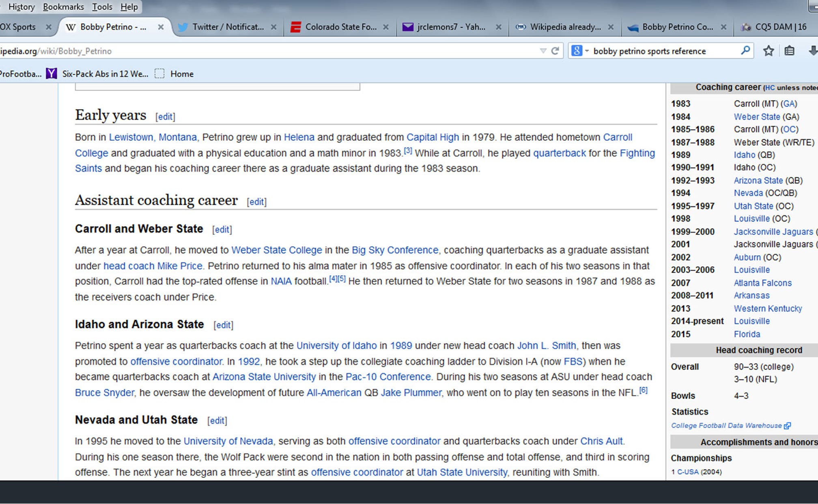The width and height of the screenshot is (818, 504).
Task: Open the Six-Pack Abs Yahoo bookmark
Action: [x=97, y=74]
